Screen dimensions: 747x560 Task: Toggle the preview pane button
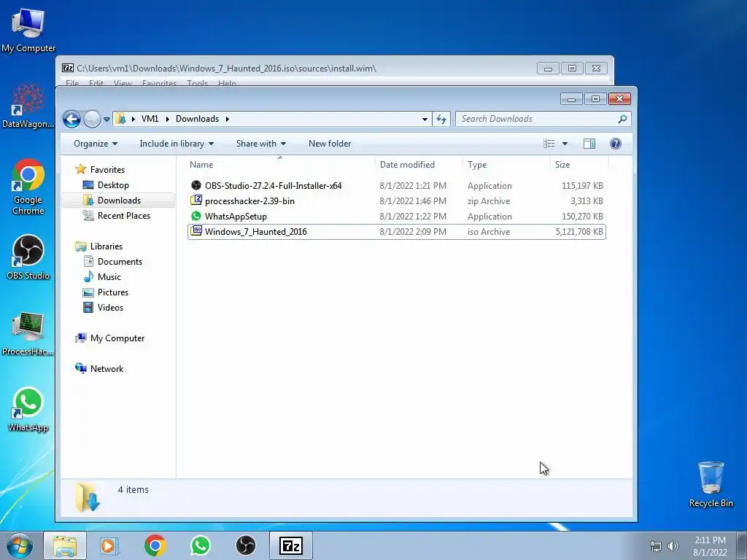(589, 144)
